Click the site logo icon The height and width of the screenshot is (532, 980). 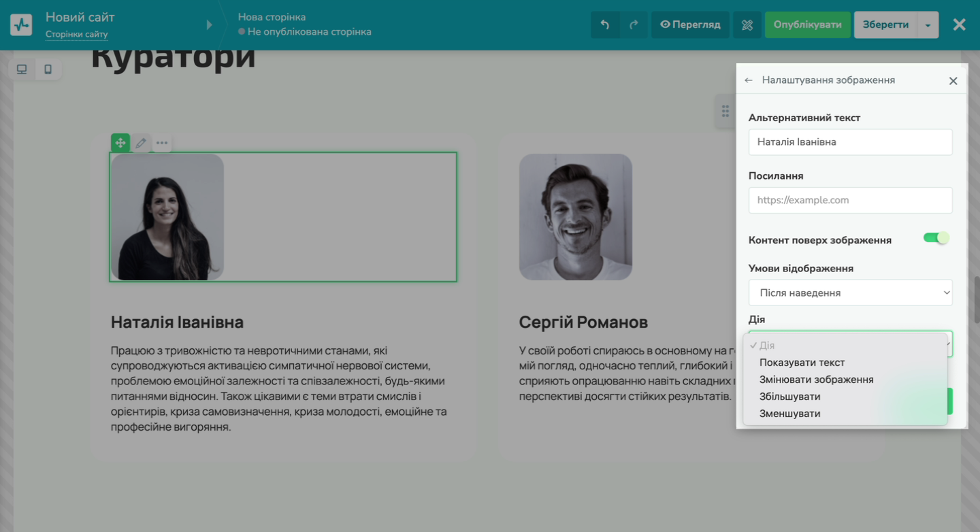[21, 25]
